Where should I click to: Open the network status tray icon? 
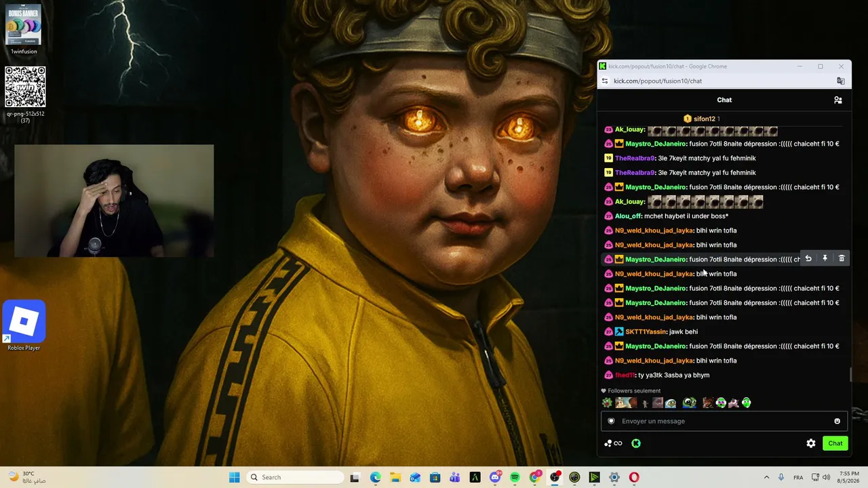[814, 477]
